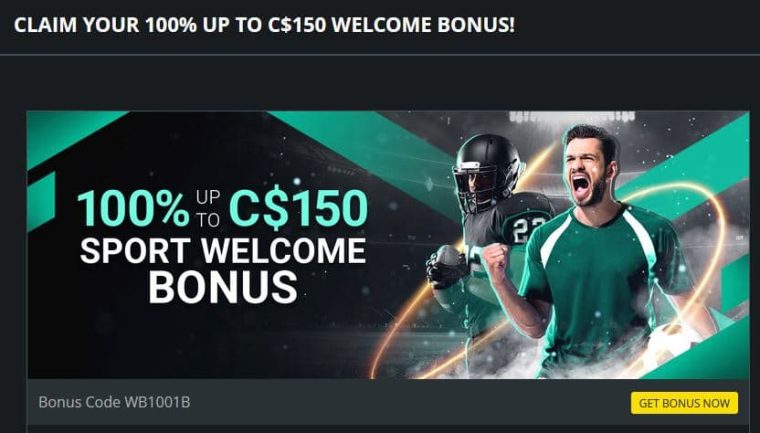The width and height of the screenshot is (760, 433).
Task: Click the large white BONUS word
Action: [222, 287]
